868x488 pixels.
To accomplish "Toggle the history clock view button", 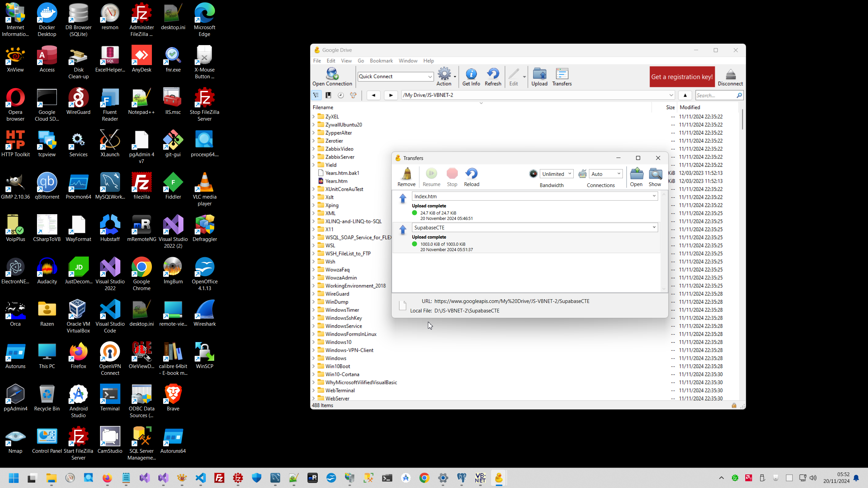I will (x=341, y=95).
